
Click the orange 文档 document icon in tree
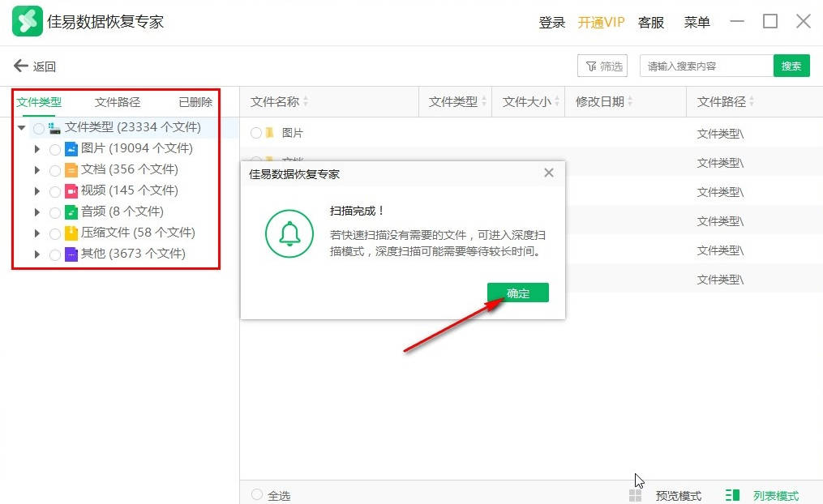[x=71, y=170]
